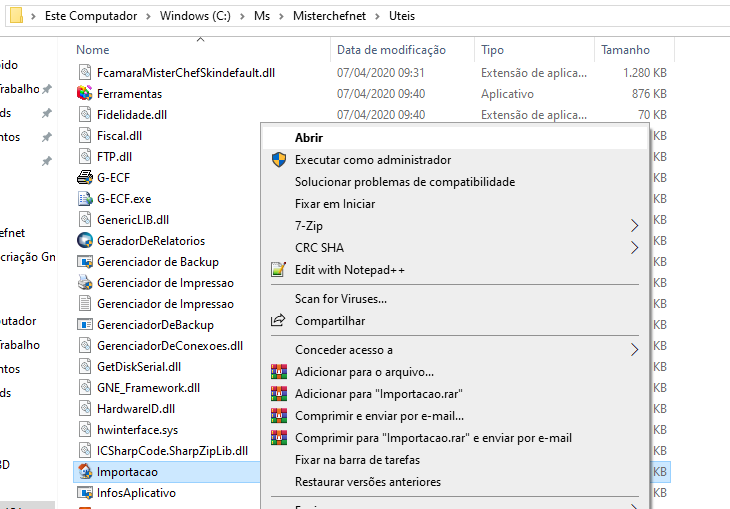Screen dimensions: 730x509
Task: Click the G-ECF printer icon
Action: point(85,177)
